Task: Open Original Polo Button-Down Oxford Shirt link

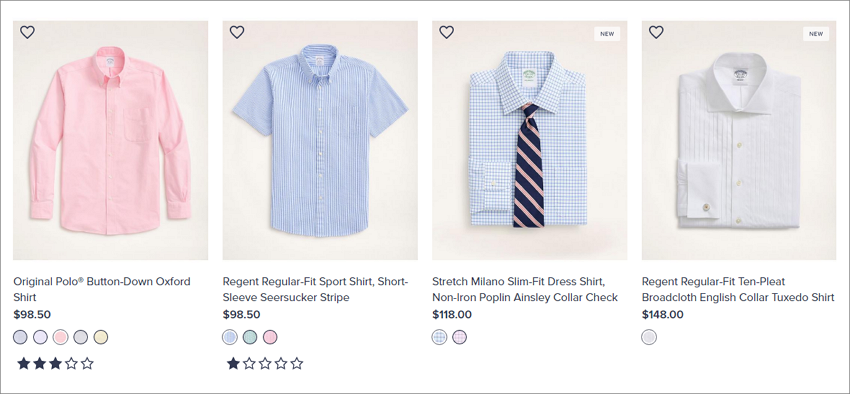Action: coord(102,289)
